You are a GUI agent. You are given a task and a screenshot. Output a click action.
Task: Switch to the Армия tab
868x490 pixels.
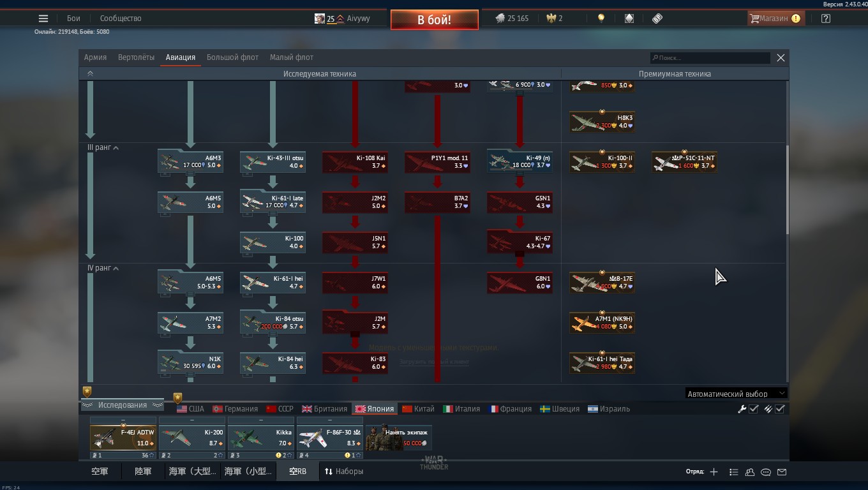[x=96, y=57]
